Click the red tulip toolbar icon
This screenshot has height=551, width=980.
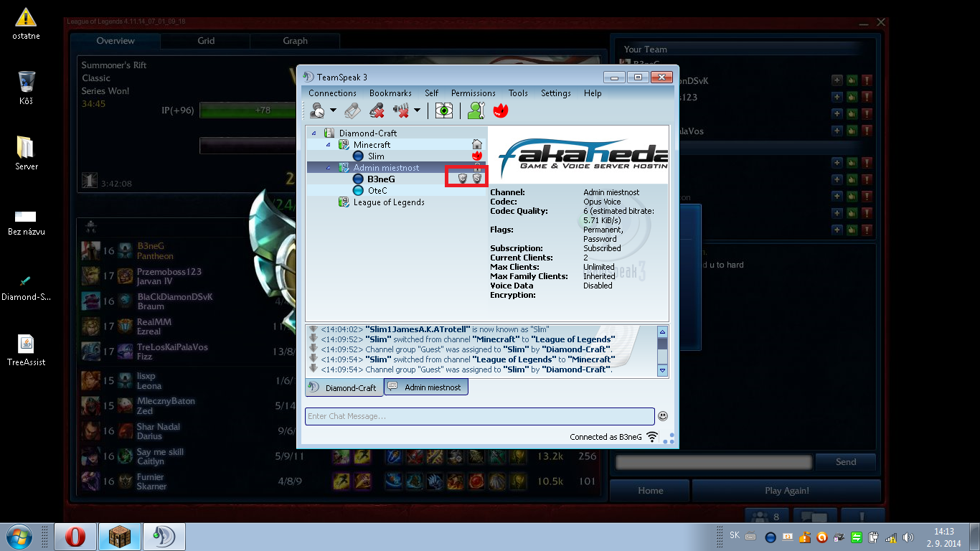click(499, 110)
